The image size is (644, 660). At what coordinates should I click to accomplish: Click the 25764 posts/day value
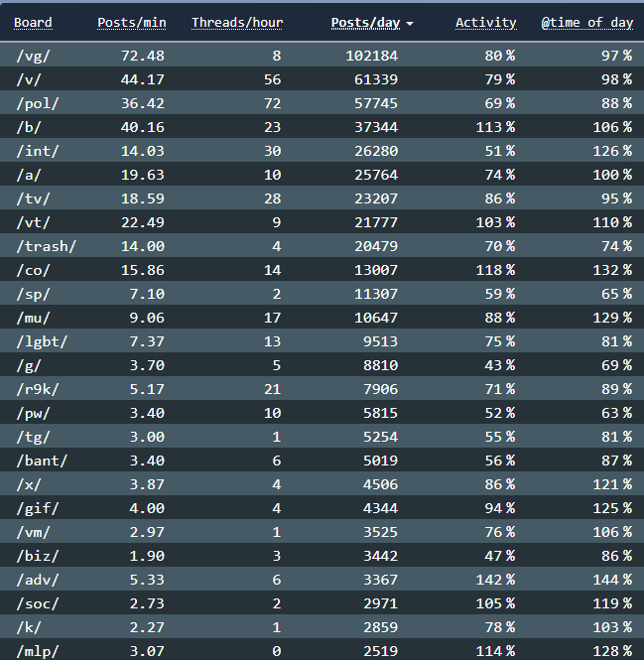(376, 175)
